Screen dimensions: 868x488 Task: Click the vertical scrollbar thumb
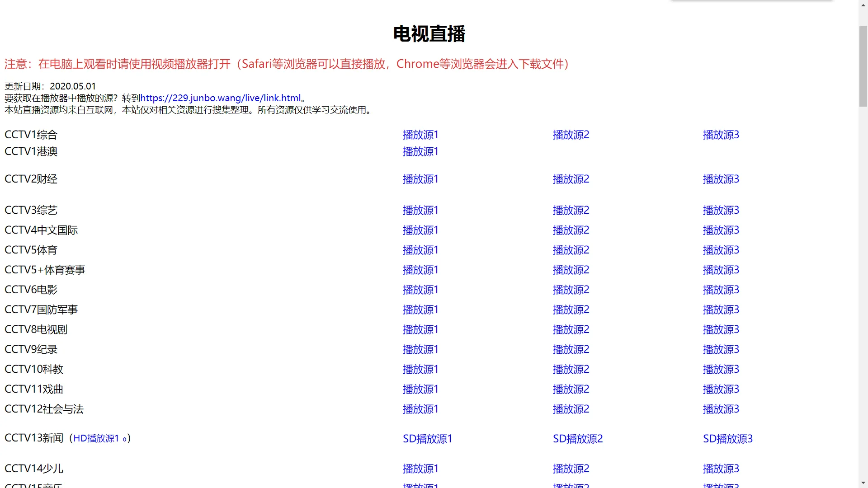(x=863, y=66)
